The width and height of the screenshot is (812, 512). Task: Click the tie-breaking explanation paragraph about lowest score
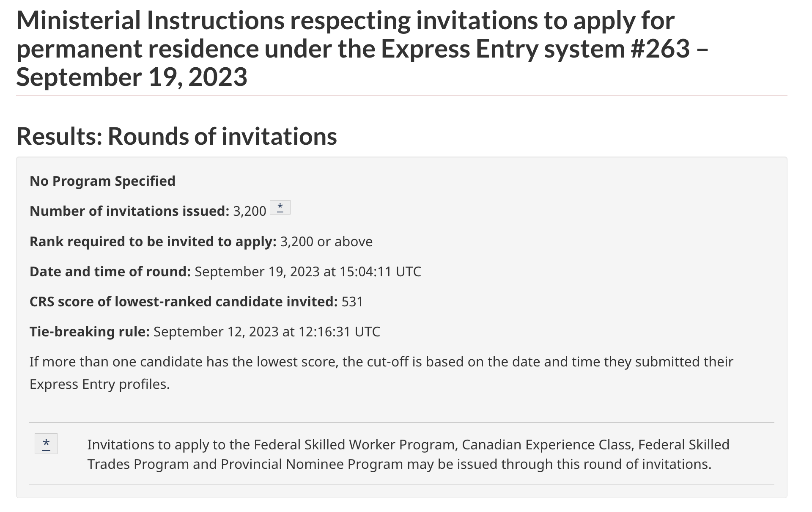point(381,373)
